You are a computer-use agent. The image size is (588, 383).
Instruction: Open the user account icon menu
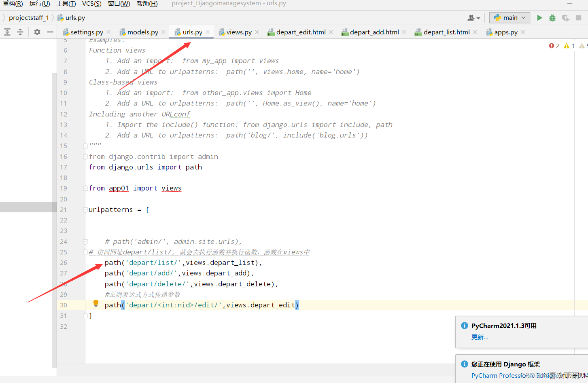coord(473,18)
